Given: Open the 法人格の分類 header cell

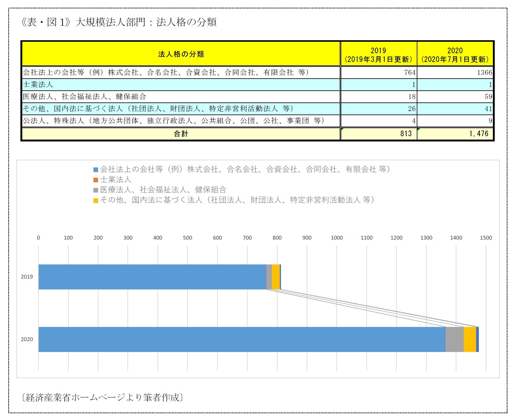Looking at the screenshot, I should tap(180, 54).
